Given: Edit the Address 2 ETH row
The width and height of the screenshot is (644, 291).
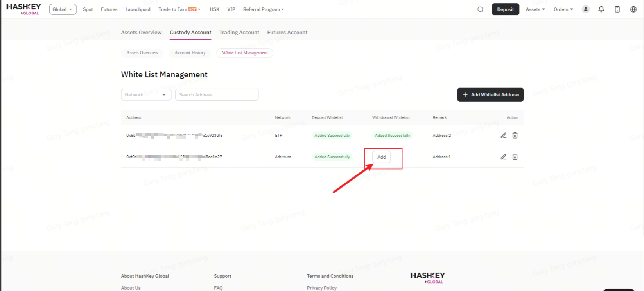Looking at the screenshot, I should [x=503, y=136].
